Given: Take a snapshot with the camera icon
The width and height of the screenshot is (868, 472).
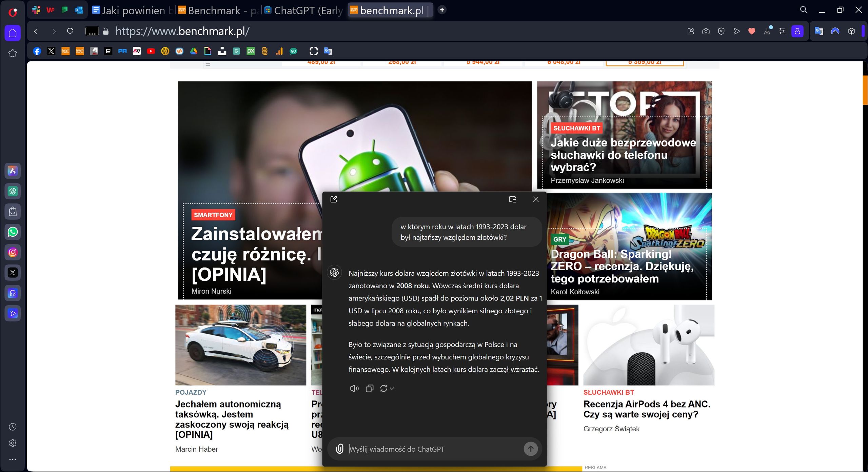Looking at the screenshot, I should click(706, 32).
